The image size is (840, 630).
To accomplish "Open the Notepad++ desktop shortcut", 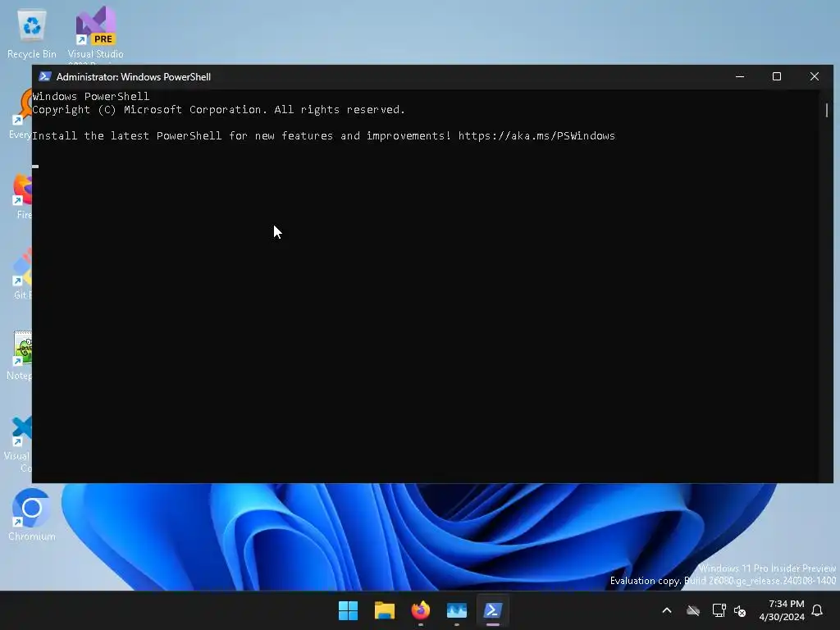I will (21, 354).
